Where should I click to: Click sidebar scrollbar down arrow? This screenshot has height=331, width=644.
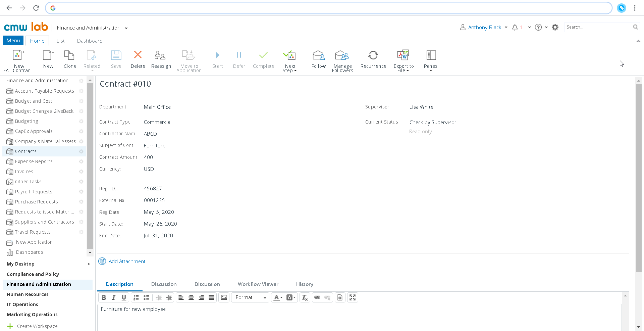click(90, 252)
